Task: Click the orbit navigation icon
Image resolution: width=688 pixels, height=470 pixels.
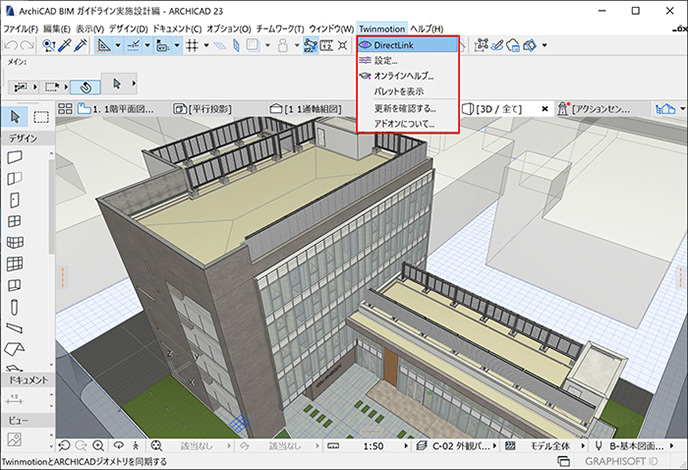Action: click(x=118, y=446)
